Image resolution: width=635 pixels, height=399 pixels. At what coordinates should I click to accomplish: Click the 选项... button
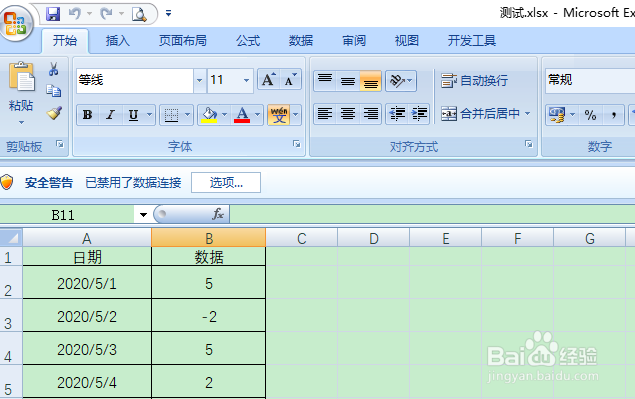[x=226, y=183]
